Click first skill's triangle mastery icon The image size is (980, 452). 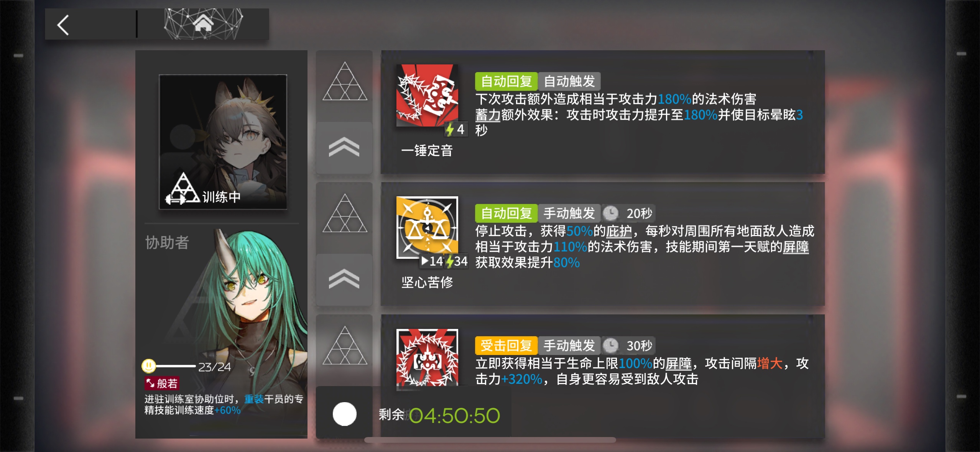pyautogui.click(x=345, y=81)
